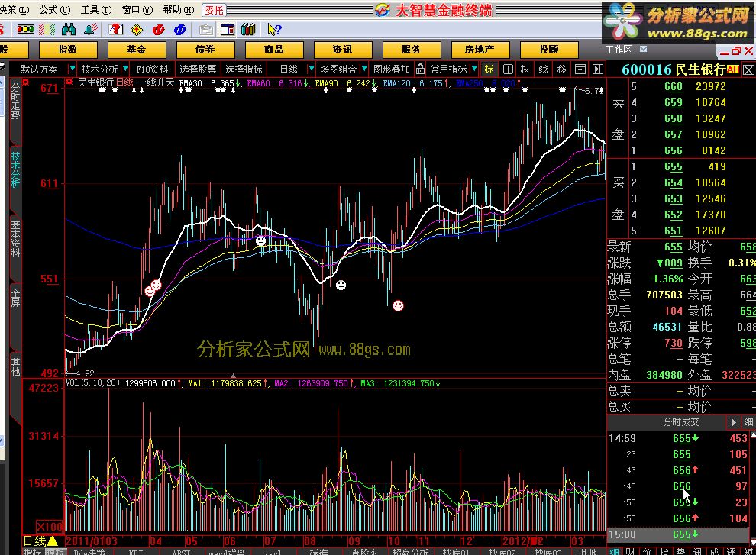Click the window panel icon beside 移
756x555 pixels.
click(580, 69)
